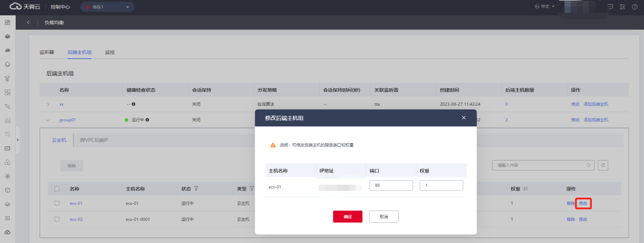Open the help question mark icon
This screenshot has height=243, width=644.
pyautogui.click(x=634, y=7)
